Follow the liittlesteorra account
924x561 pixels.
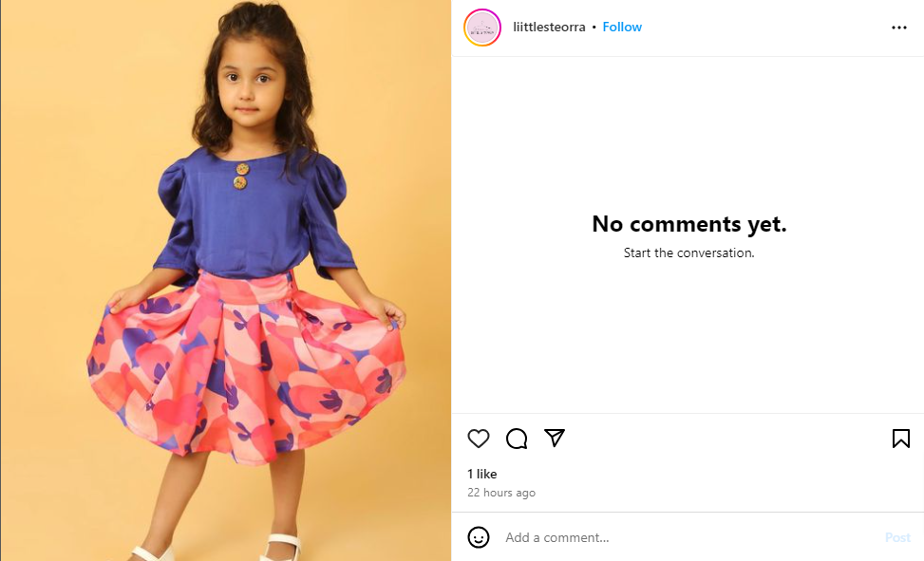point(622,28)
